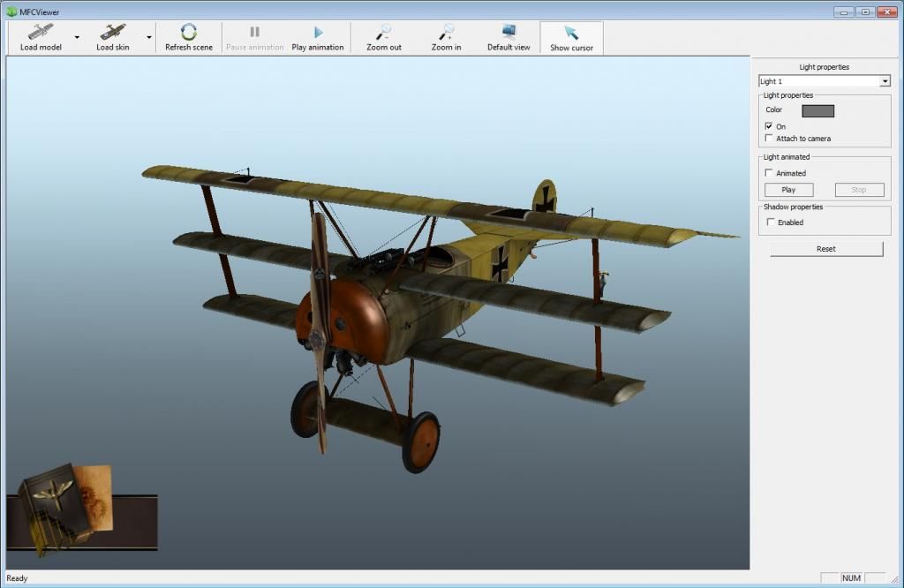Viewport: 904px width, 588px height.
Task: Check the Animated light checkbox
Action: point(769,173)
